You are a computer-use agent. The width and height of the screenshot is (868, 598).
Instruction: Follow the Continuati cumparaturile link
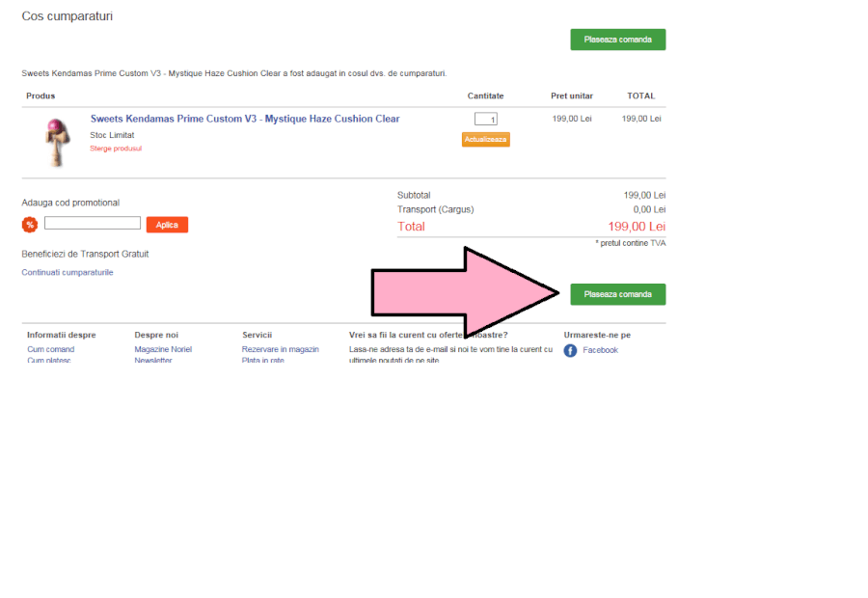pyautogui.click(x=68, y=273)
